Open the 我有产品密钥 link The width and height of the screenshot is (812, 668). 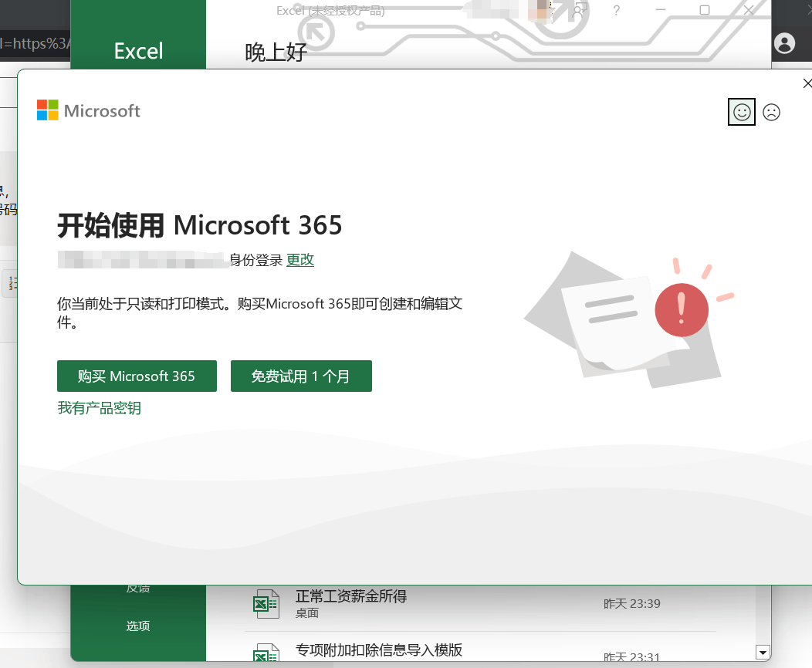[x=99, y=408]
